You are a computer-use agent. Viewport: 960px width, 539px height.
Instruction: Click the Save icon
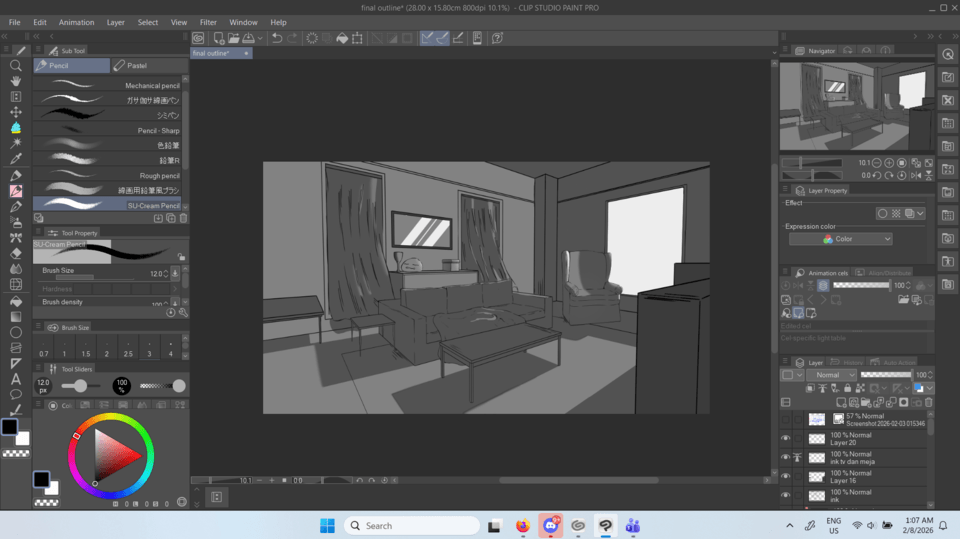coord(249,38)
